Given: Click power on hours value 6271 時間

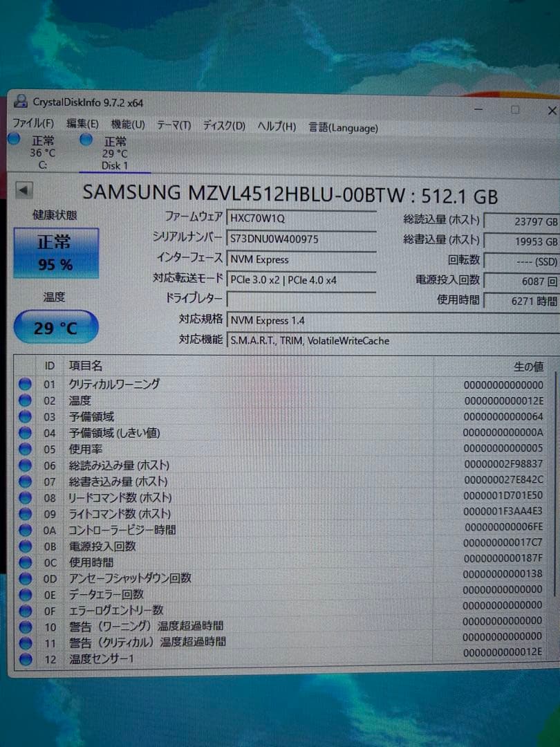Looking at the screenshot, I should (x=522, y=301).
